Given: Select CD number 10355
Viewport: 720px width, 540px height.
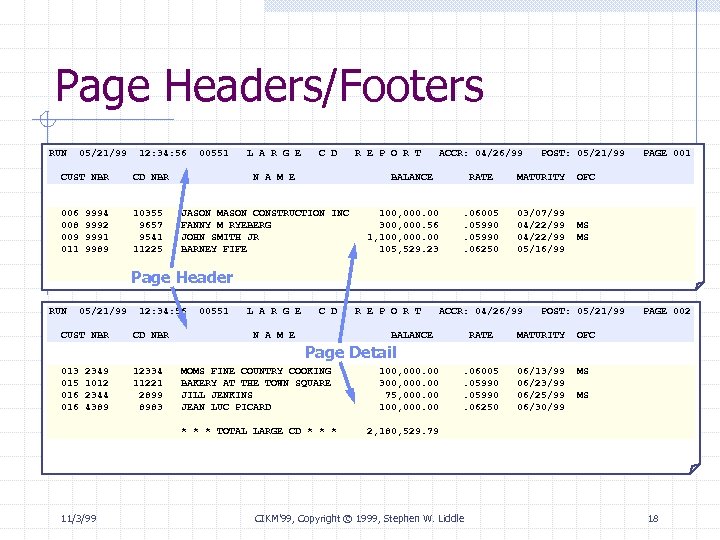Looking at the screenshot, I should (x=148, y=213).
